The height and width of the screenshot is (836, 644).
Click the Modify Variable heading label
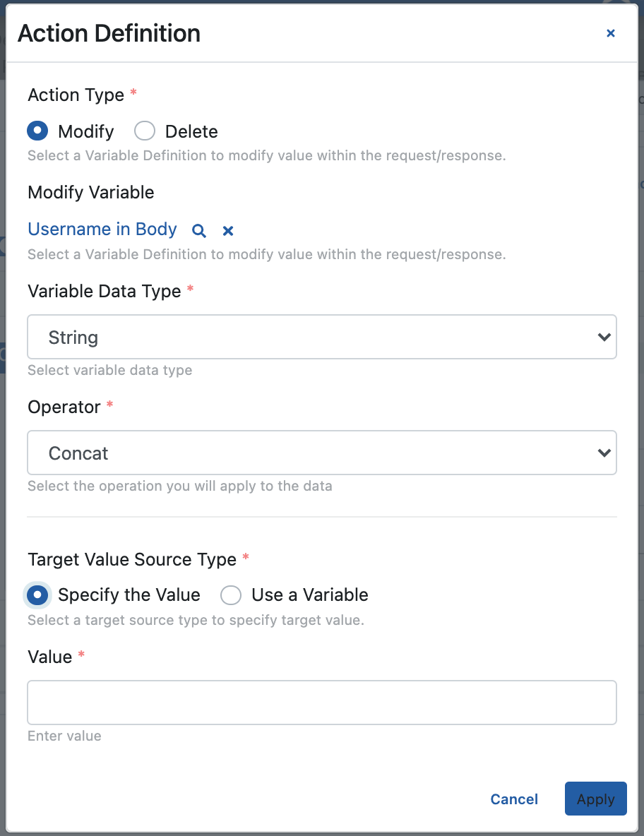pos(91,193)
